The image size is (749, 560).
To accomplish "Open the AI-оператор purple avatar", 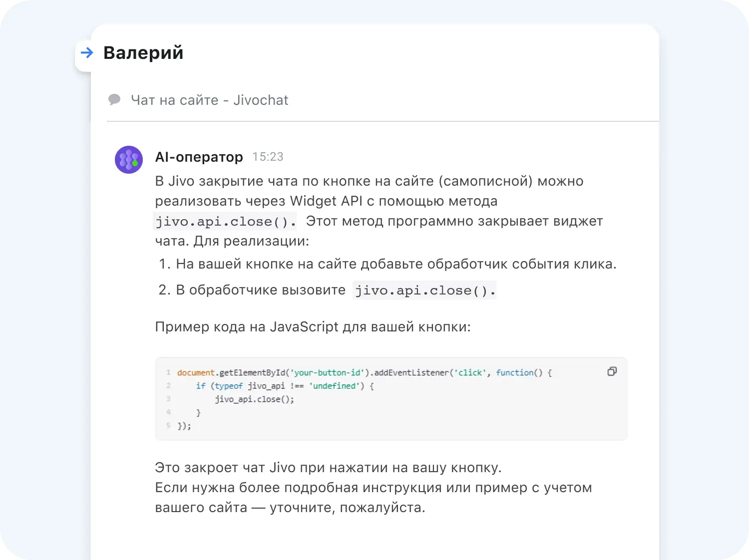I will point(129,160).
